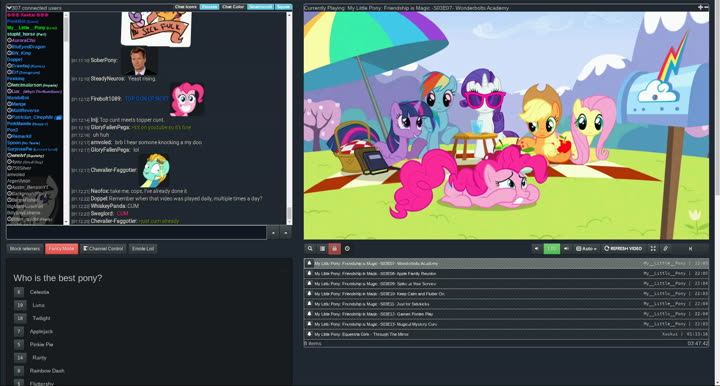Click the link icon next to fullscreen
The width and height of the screenshot is (720, 386).
[665, 249]
